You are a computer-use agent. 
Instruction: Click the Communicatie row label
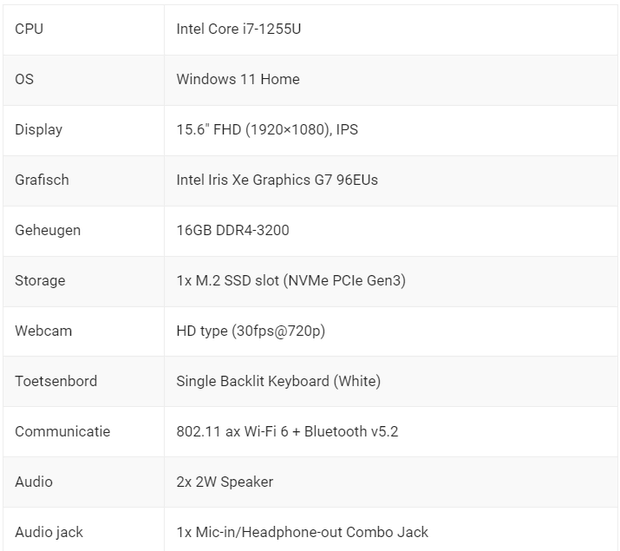tap(62, 432)
